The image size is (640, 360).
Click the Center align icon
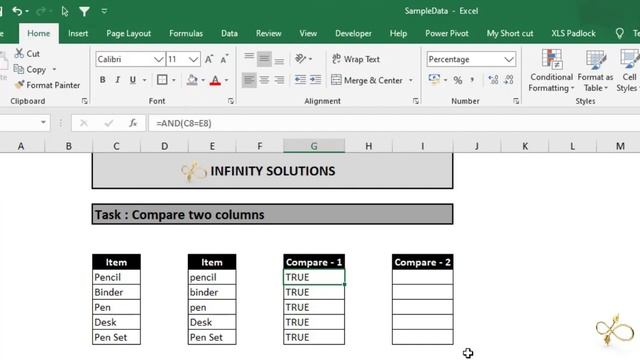coord(264,80)
